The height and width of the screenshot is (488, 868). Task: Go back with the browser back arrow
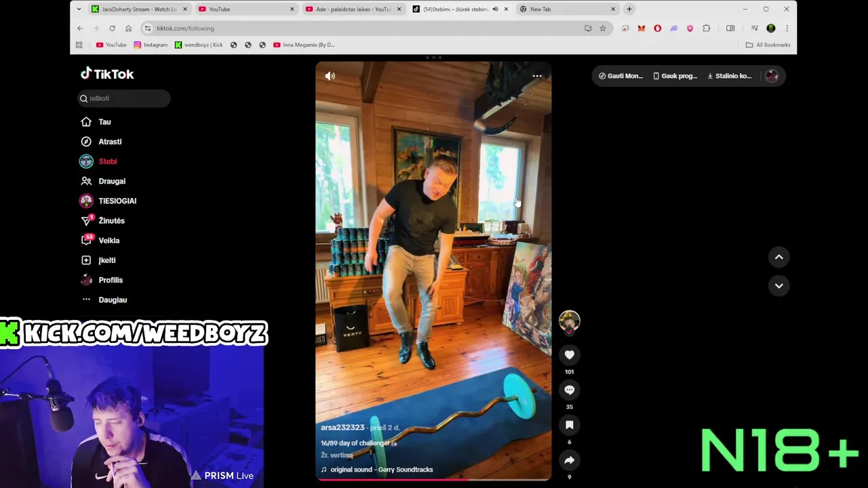pyautogui.click(x=80, y=28)
